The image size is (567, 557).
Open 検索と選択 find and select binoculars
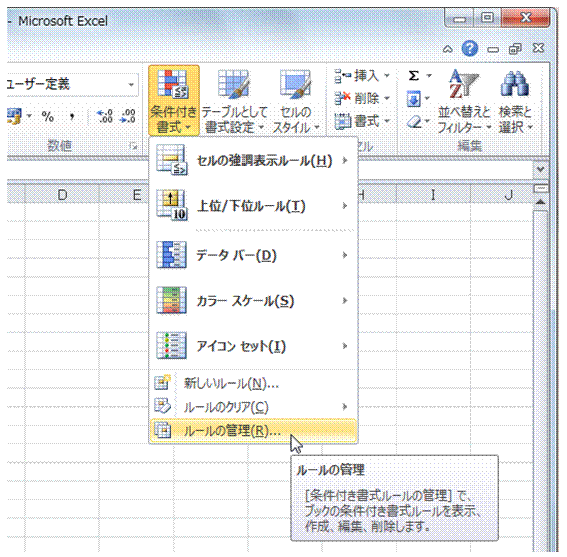tap(515, 101)
